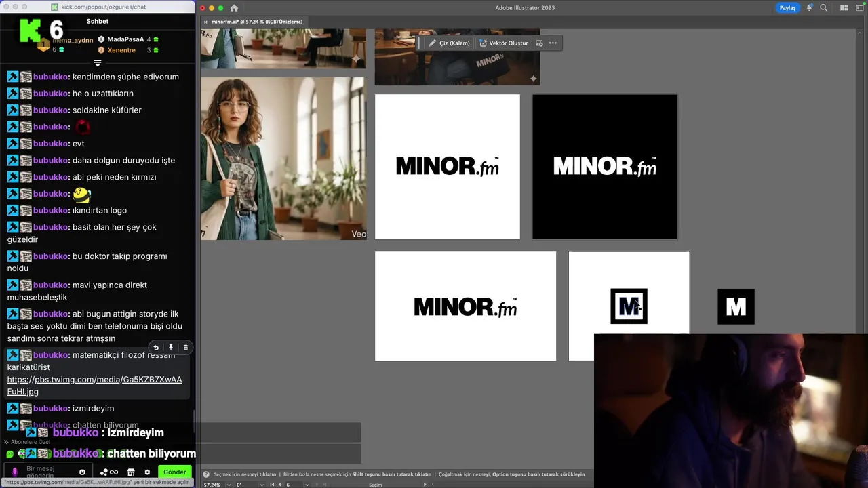Image resolution: width=868 pixels, height=488 pixels.
Task: Delete the hovered chat message
Action: click(x=186, y=348)
